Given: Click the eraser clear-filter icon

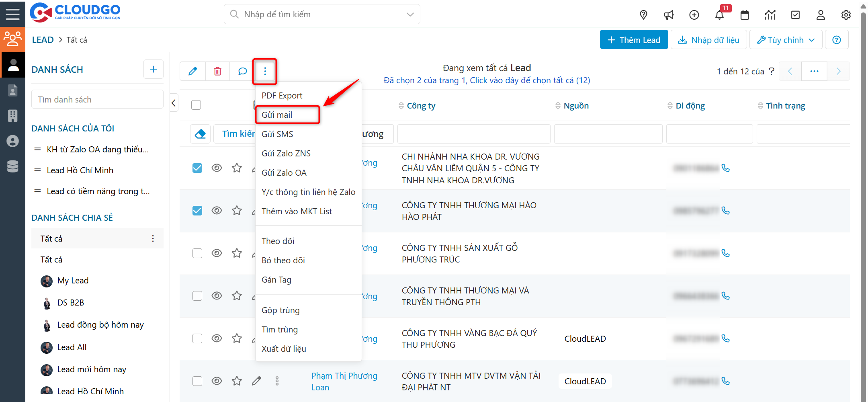Looking at the screenshot, I should click(200, 134).
